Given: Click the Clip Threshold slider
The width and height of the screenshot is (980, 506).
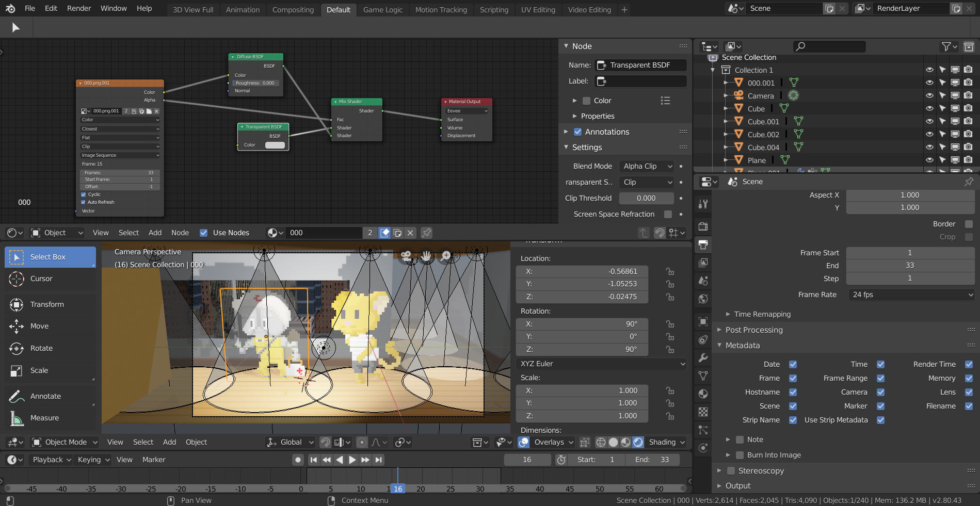Looking at the screenshot, I should (646, 198).
